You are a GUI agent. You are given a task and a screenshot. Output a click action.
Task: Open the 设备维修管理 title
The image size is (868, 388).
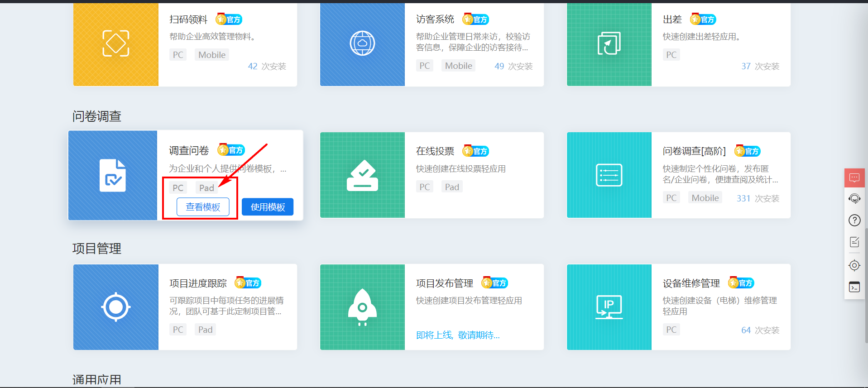[x=691, y=283]
